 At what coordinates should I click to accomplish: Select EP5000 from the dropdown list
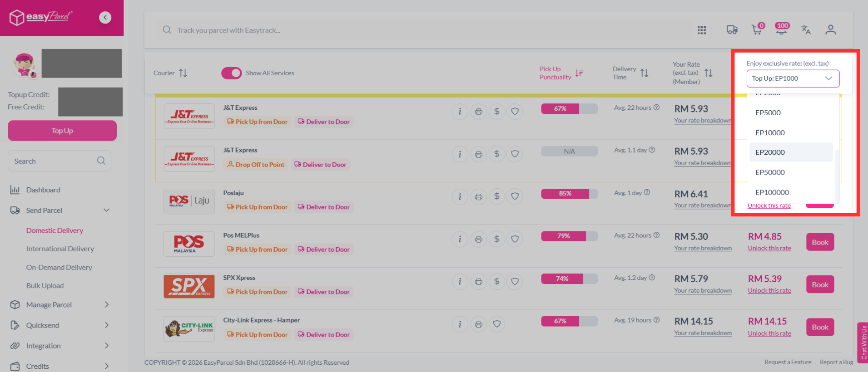click(791, 113)
